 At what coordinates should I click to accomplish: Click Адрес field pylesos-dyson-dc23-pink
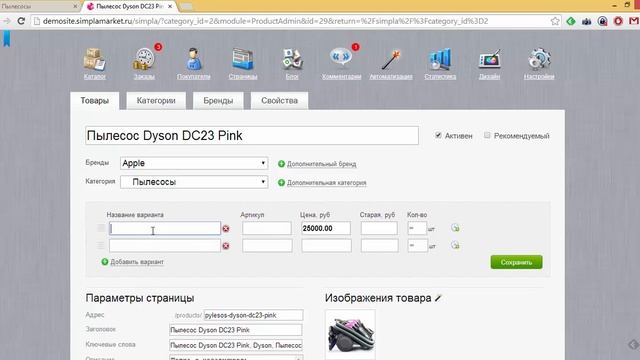(x=253, y=315)
